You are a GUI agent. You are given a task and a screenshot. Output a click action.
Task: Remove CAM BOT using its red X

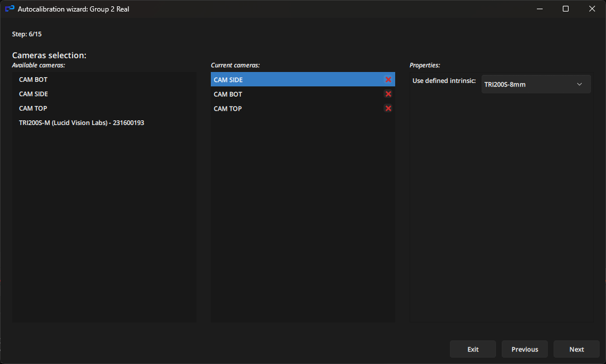tap(388, 94)
